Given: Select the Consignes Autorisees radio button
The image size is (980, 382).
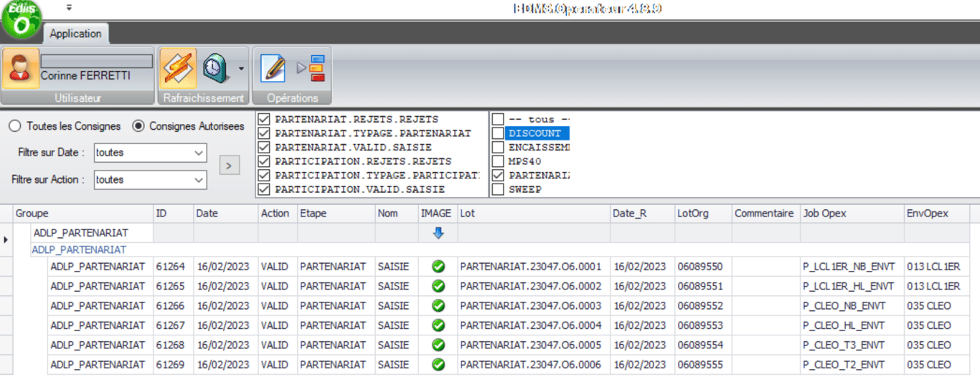Looking at the screenshot, I should [x=138, y=126].
